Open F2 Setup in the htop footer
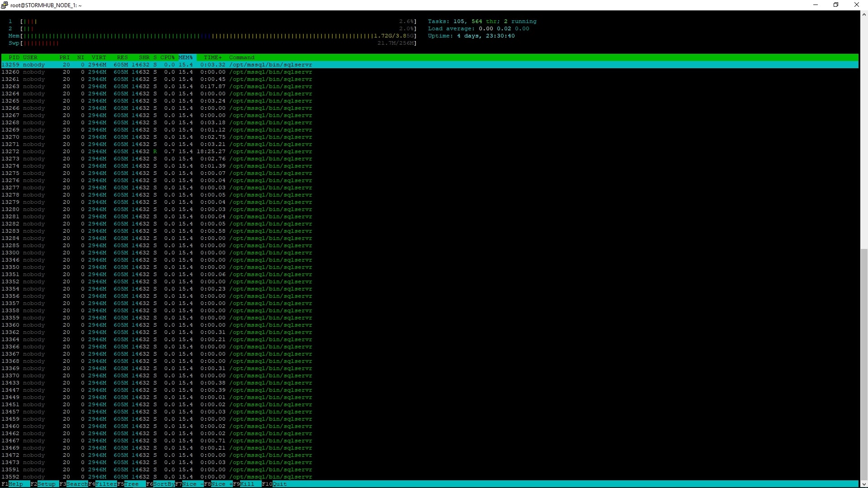 (x=44, y=484)
